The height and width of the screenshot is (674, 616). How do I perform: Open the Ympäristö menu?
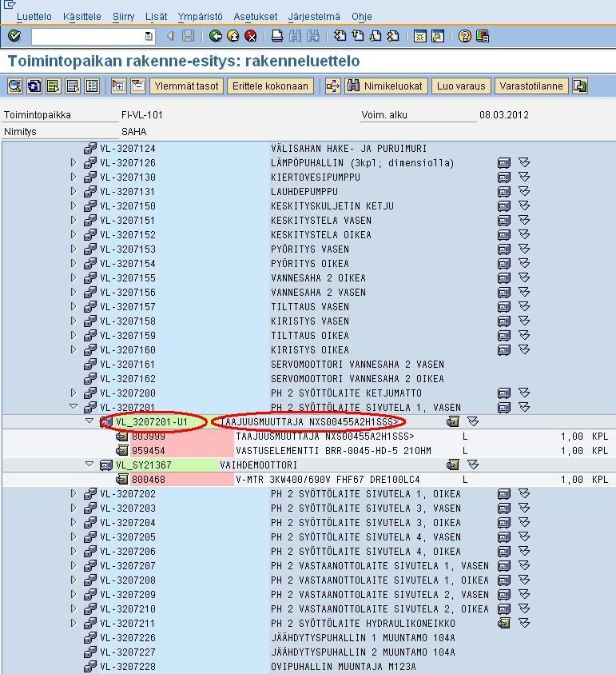coord(201,17)
